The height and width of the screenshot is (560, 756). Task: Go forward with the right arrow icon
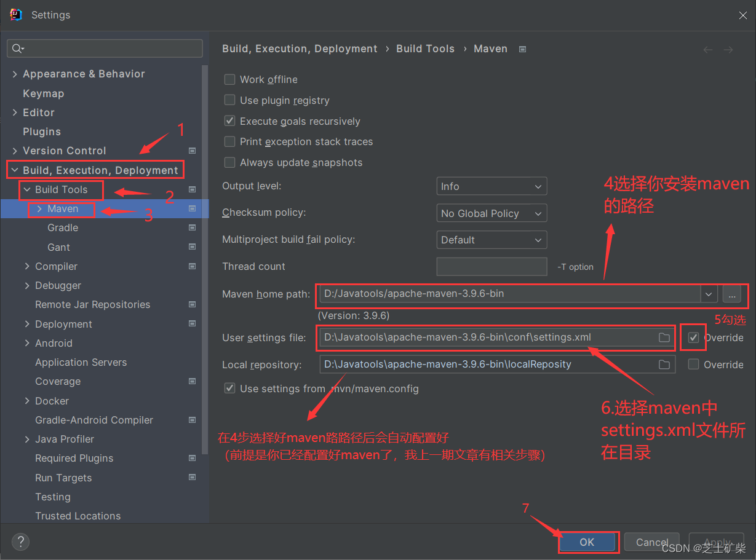pyautogui.click(x=728, y=50)
